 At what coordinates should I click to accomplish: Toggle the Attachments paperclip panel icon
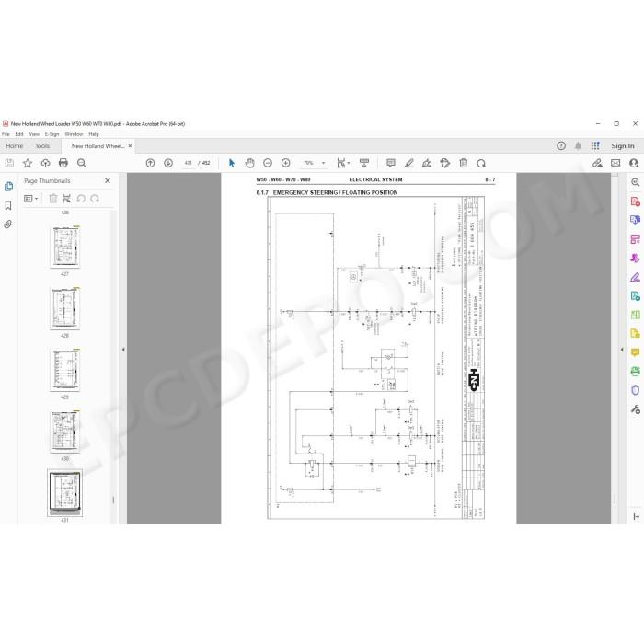tap(8, 224)
